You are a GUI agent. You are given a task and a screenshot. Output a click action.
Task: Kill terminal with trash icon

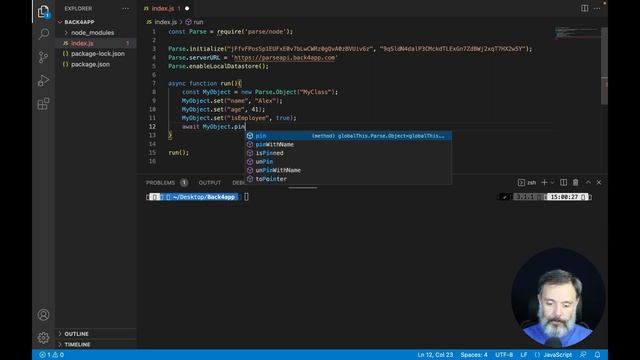tap(576, 182)
